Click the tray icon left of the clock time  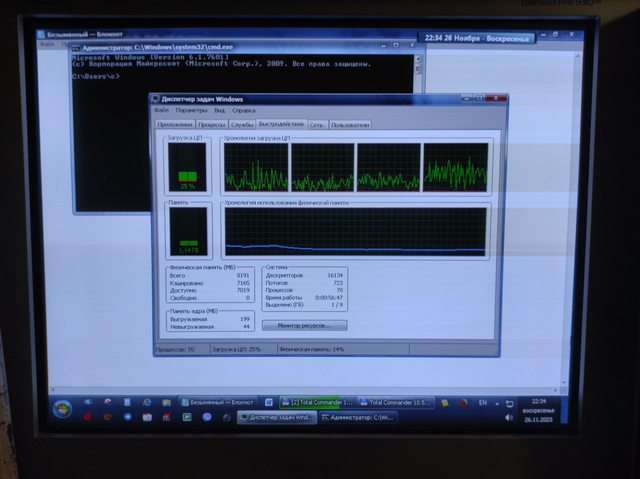[509, 404]
